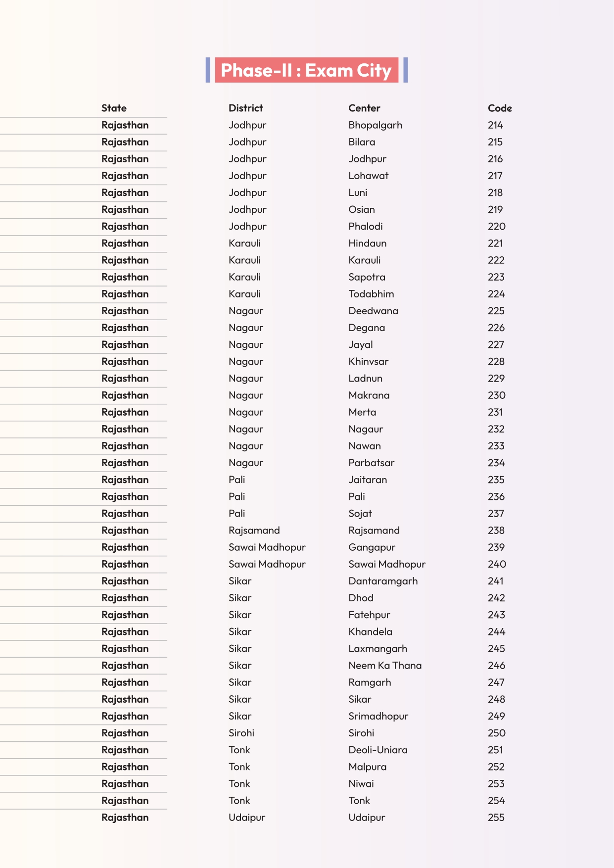Click the Khinvsar center entry
The image size is (614, 868).
click(368, 362)
